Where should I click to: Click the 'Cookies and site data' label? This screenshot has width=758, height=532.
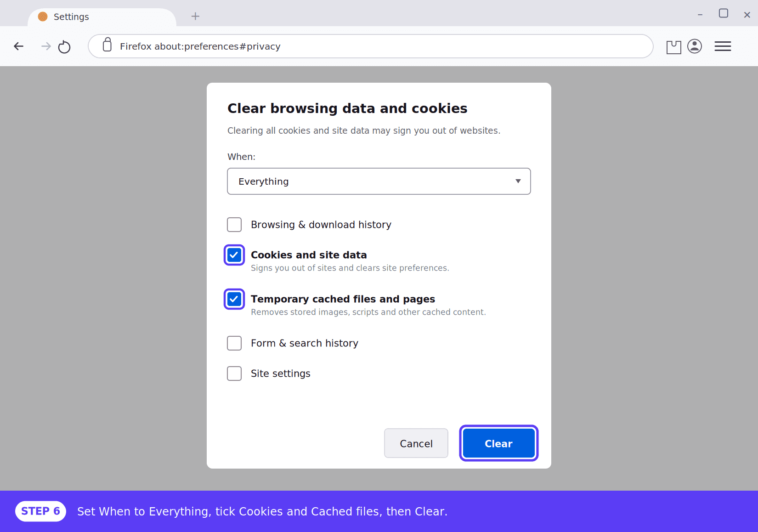(309, 255)
